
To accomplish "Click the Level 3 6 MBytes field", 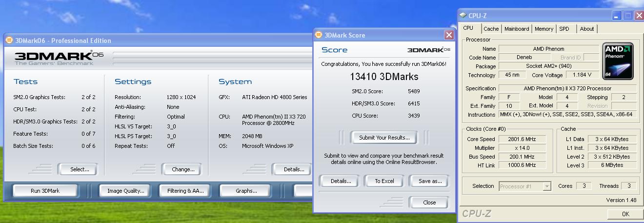I will click(612, 165).
